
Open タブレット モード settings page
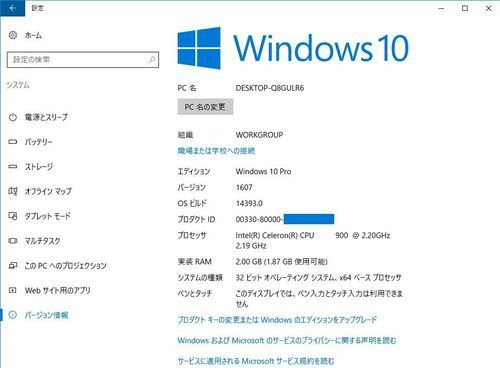click(48, 216)
